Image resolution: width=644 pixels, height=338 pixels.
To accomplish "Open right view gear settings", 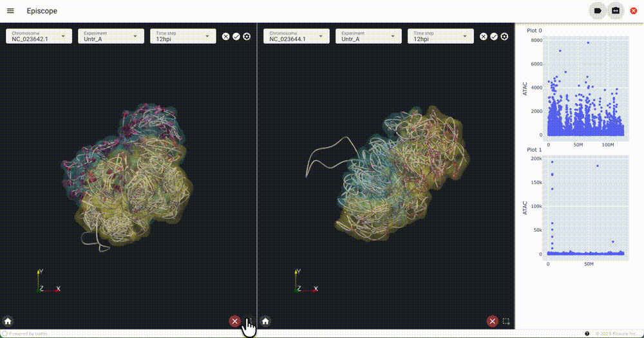I will coord(504,37).
